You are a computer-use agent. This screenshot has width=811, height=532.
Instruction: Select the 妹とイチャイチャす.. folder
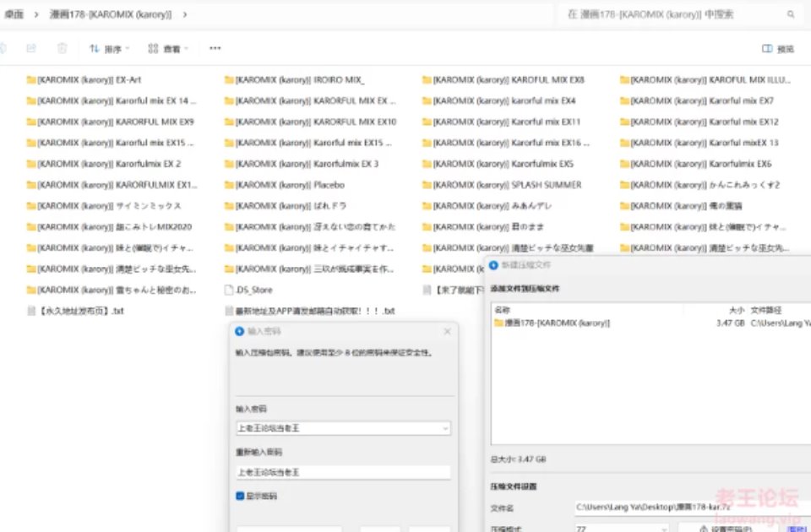(309, 248)
